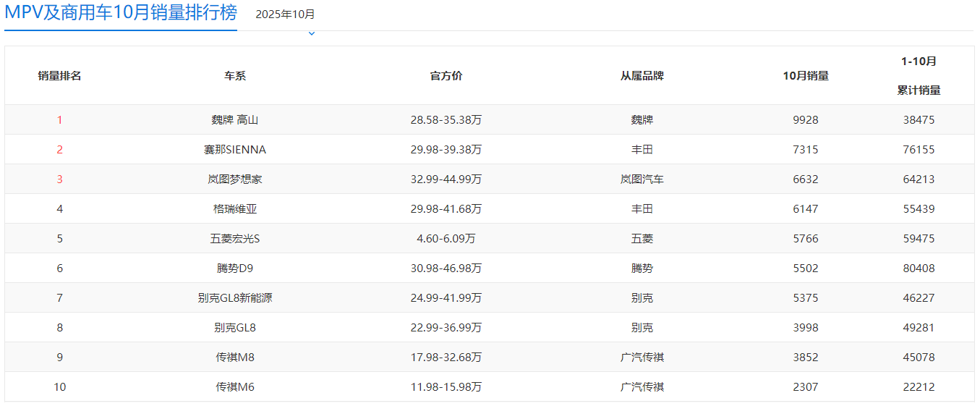Select the 2025年10月 date selector
The image size is (980, 406).
click(x=285, y=14)
